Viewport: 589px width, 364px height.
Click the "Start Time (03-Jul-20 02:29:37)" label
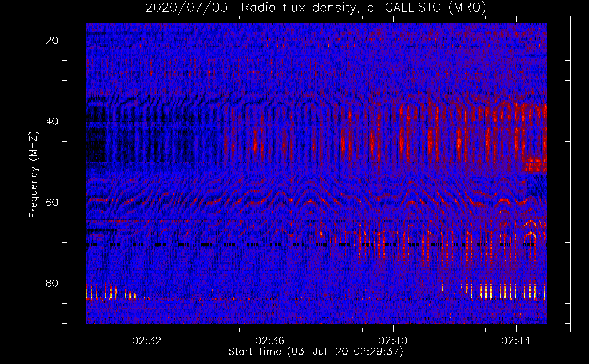coord(316,352)
